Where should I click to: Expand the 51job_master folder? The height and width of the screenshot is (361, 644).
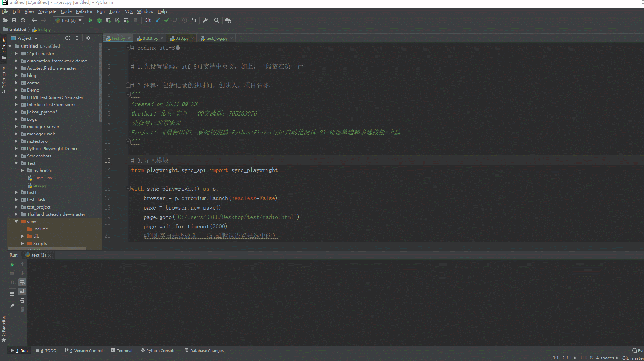(16, 53)
